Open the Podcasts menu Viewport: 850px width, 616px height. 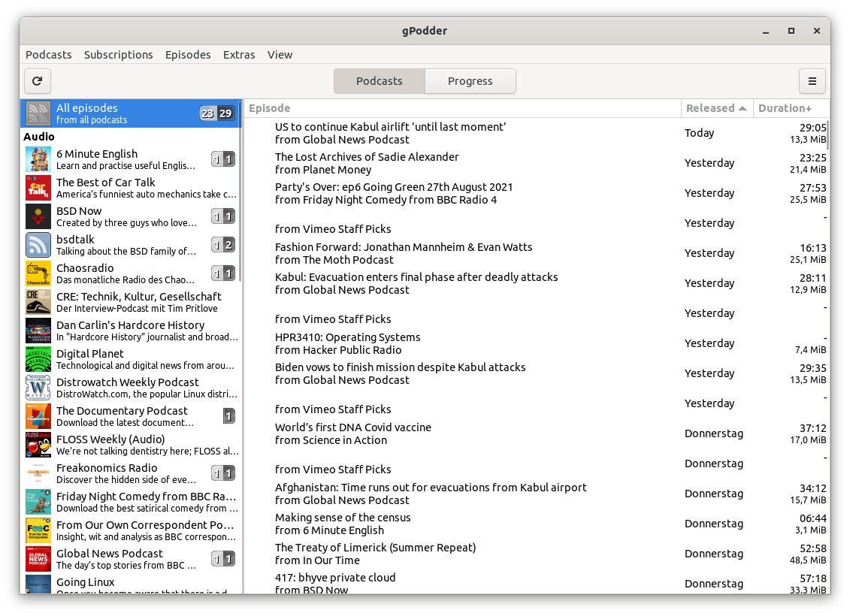(x=49, y=55)
